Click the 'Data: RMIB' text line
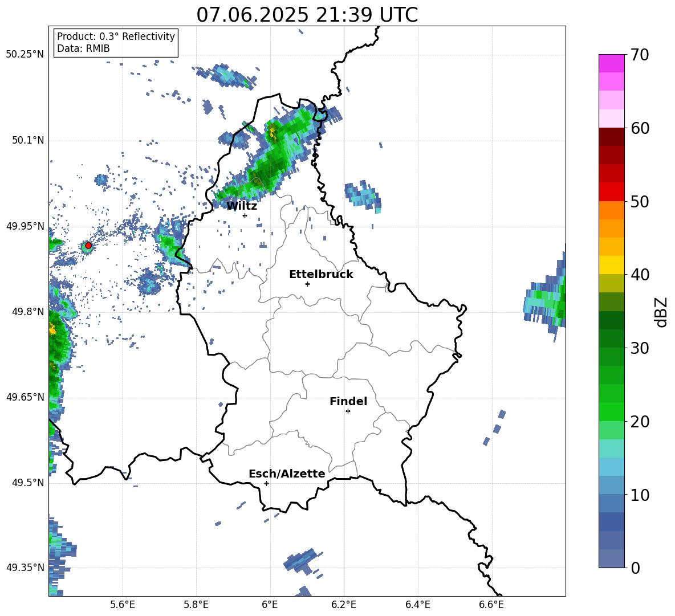Screen dimensions: 675x616 (x=83, y=48)
